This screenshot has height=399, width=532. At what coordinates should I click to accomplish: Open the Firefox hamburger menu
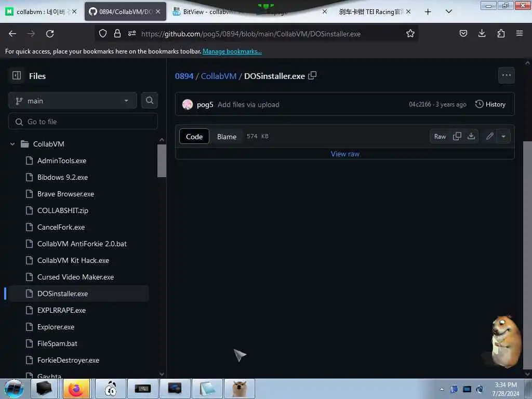[x=520, y=33]
